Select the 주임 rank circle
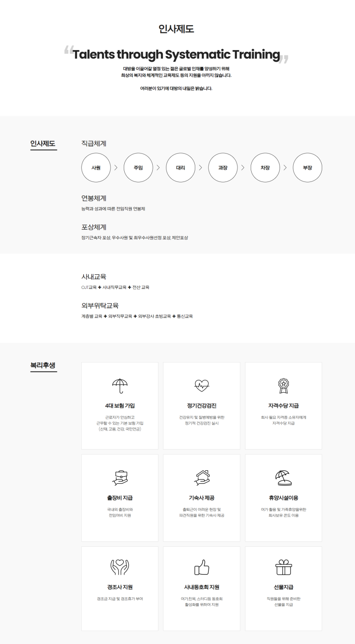Screen dimensions: 355x644 click(138, 168)
